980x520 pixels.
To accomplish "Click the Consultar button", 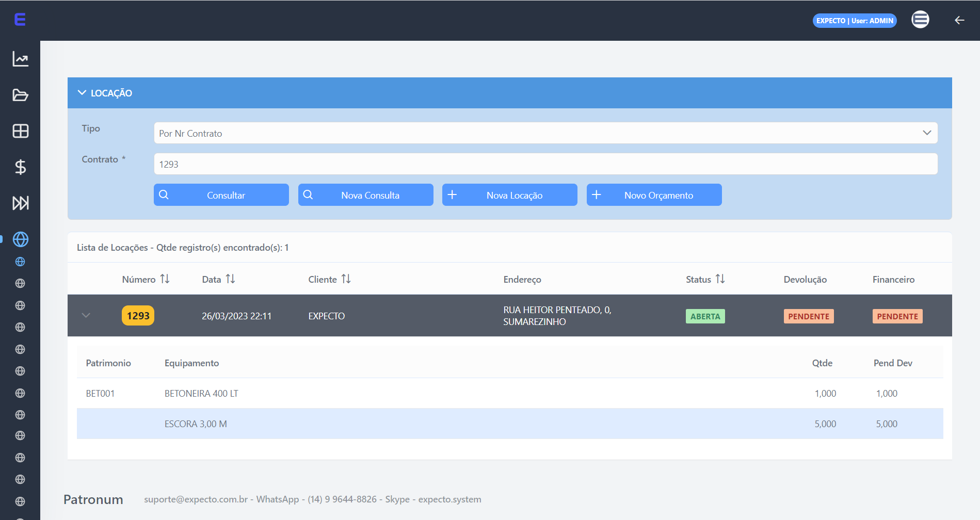I will coord(221,195).
